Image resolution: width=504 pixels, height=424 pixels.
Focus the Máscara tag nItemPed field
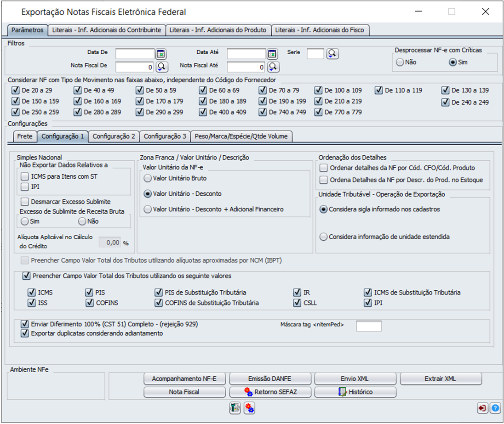tap(369, 326)
